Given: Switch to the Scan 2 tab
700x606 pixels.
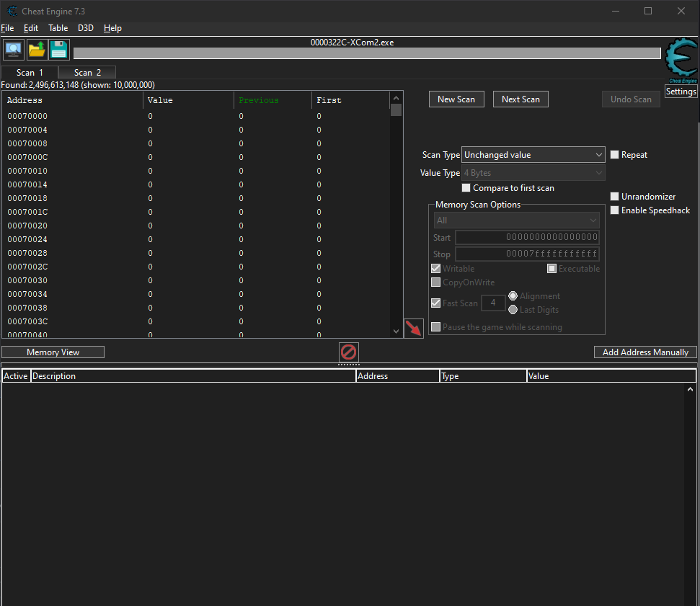Looking at the screenshot, I should [87, 72].
